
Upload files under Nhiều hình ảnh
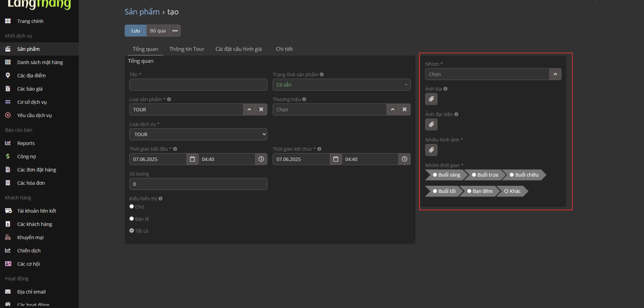pos(431,150)
